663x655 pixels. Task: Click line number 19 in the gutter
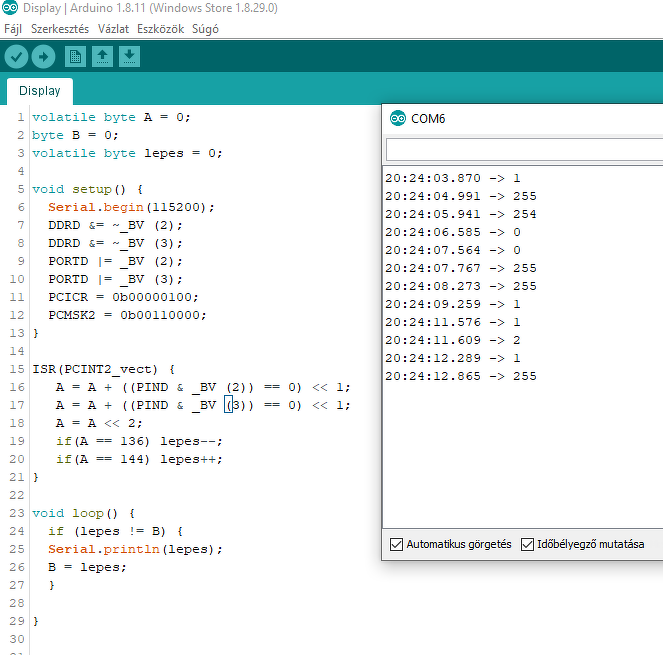pos(17,441)
